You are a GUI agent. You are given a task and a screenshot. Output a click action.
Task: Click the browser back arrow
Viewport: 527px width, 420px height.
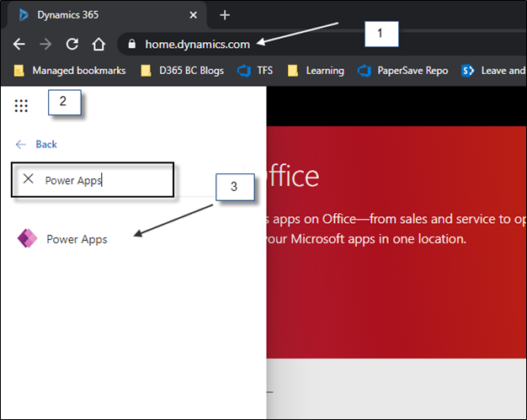19,44
